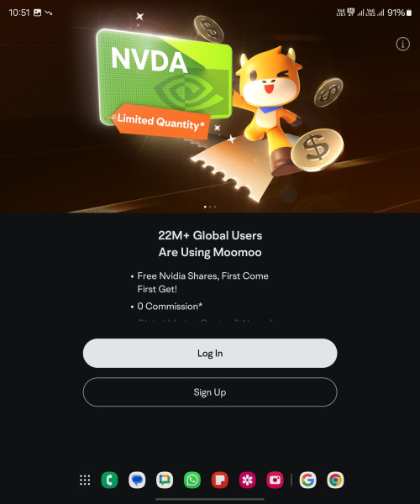Screen dimensions: 420x504
Task: Launch the green Phone app in the dock
Action: 109,480
